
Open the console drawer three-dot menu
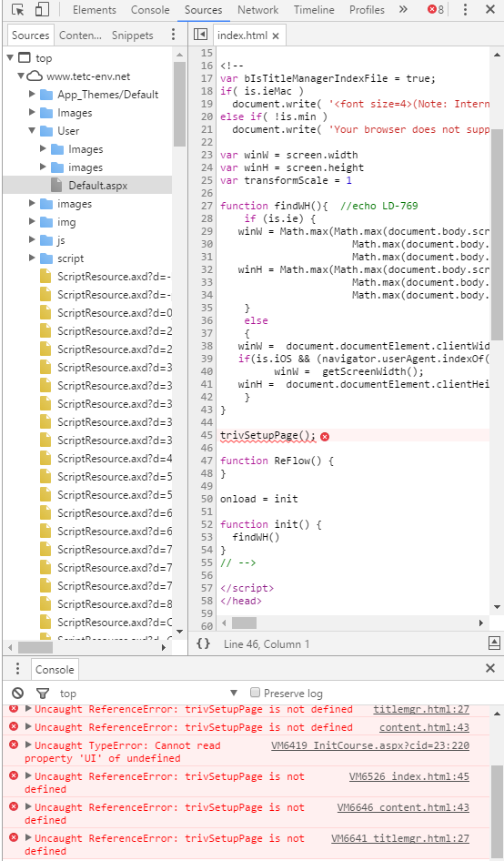point(17,669)
